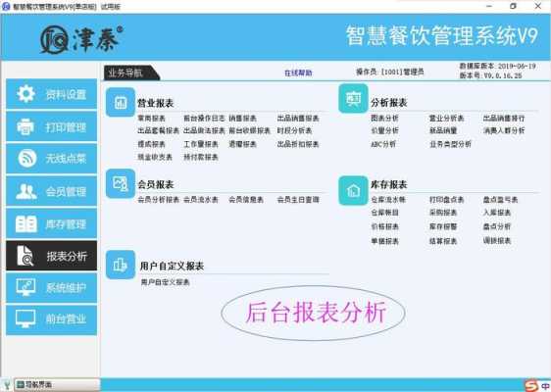
Task: Click the app icon in the title bar
Action: point(6,6)
